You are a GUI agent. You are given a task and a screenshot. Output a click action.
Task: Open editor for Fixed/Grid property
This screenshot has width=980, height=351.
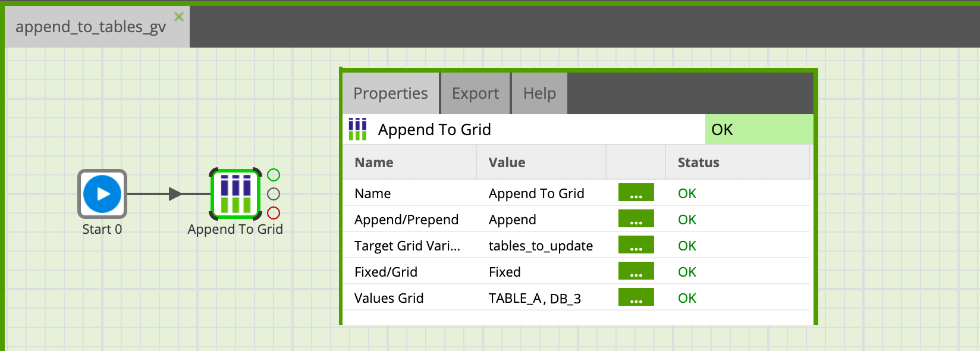click(636, 271)
